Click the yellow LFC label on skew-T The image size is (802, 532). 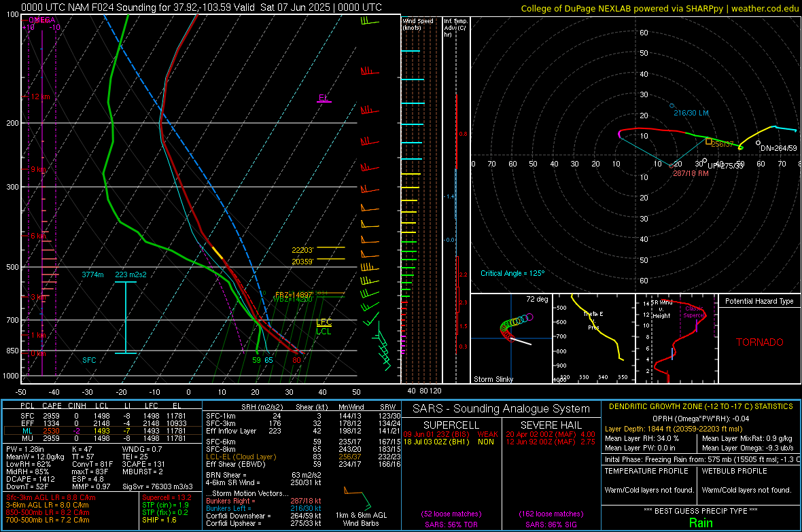(324, 322)
